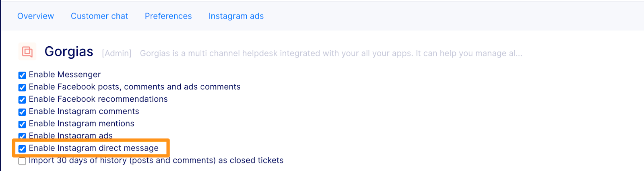Switch to the Customer chat tab
The height and width of the screenshot is (171, 644).
click(x=99, y=16)
